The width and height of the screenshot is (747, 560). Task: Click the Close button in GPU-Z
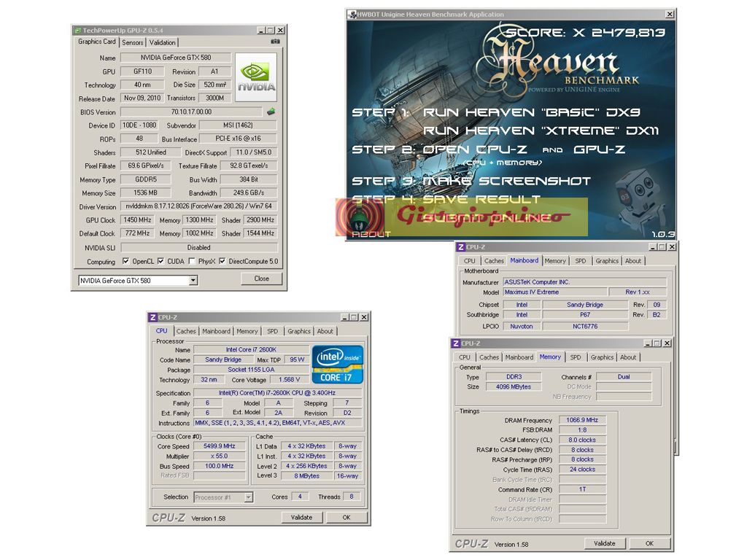click(262, 279)
